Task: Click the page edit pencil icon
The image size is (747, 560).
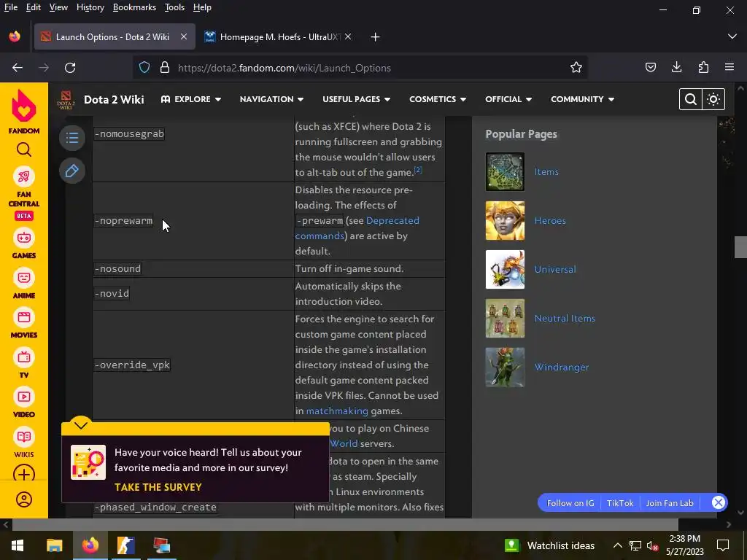Action: 72,171
